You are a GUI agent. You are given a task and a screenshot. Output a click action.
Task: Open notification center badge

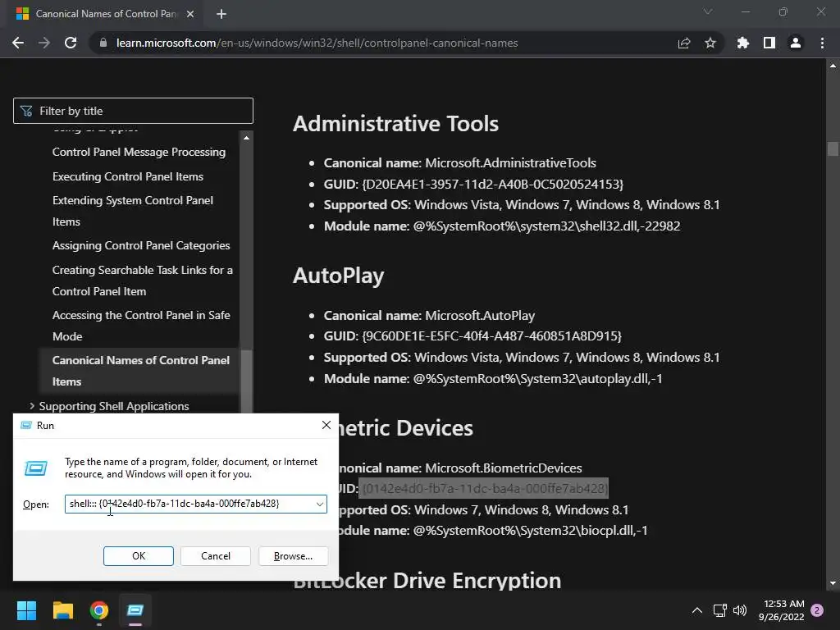pos(817,610)
